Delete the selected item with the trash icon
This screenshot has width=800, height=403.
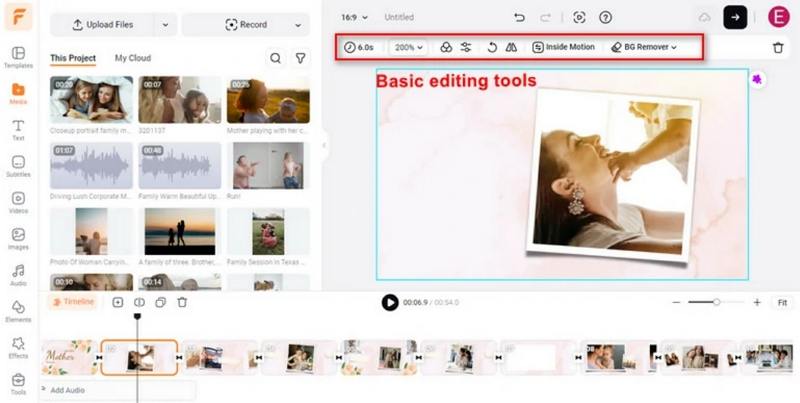tap(778, 47)
